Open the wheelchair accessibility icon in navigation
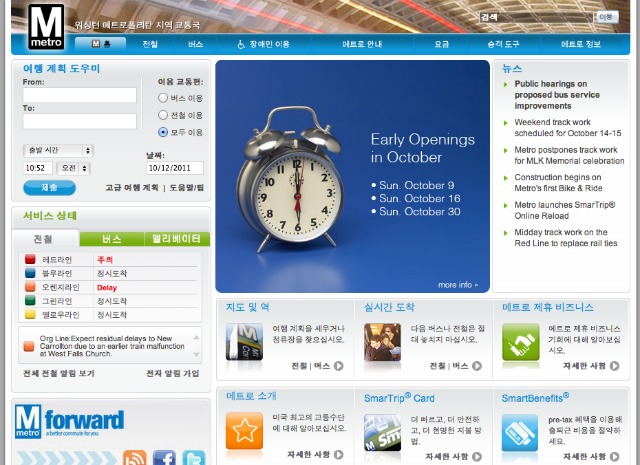 click(x=241, y=44)
